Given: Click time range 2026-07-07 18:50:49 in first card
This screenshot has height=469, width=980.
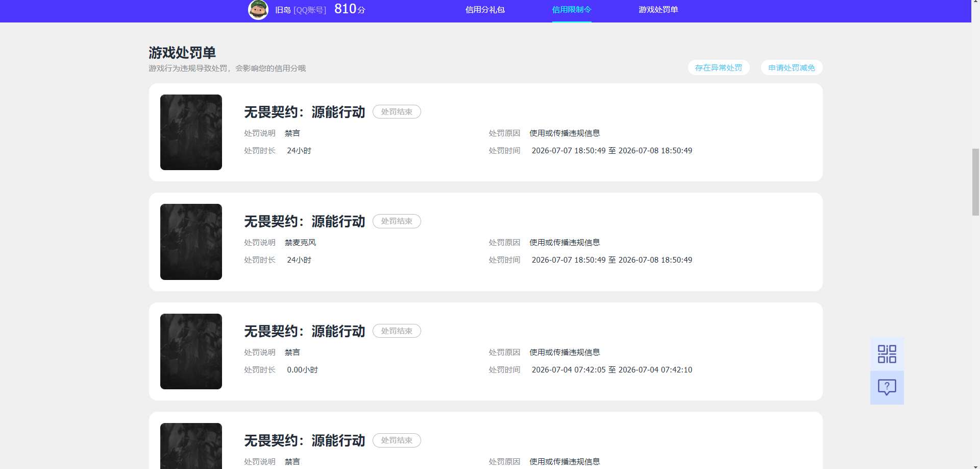Looking at the screenshot, I should click(612, 151).
